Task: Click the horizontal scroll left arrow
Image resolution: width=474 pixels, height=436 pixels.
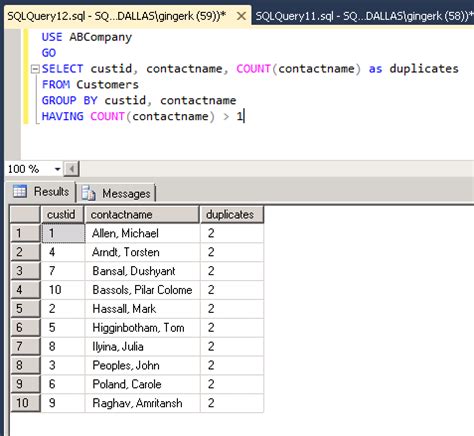Action: (71, 169)
